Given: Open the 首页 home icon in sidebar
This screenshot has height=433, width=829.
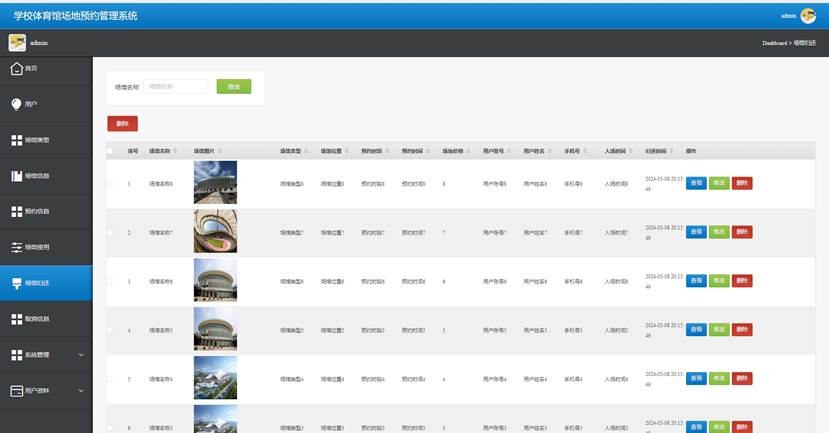Looking at the screenshot, I should coord(16,68).
